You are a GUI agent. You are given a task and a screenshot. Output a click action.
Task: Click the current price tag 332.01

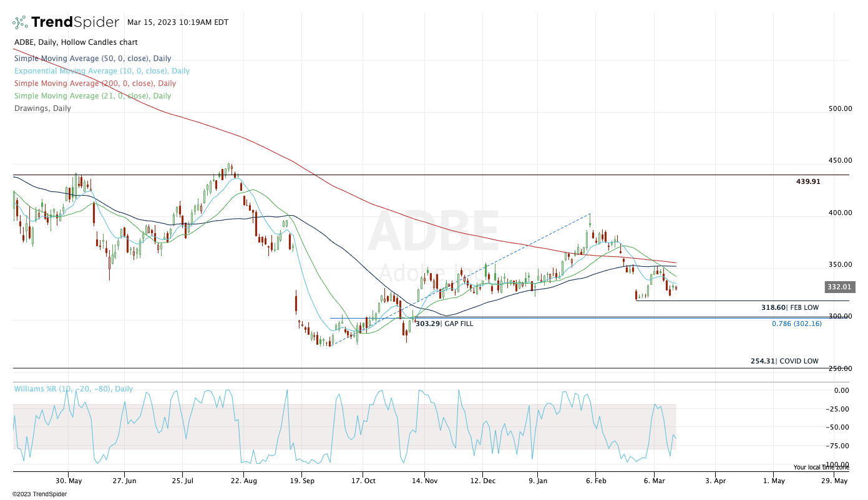839,287
